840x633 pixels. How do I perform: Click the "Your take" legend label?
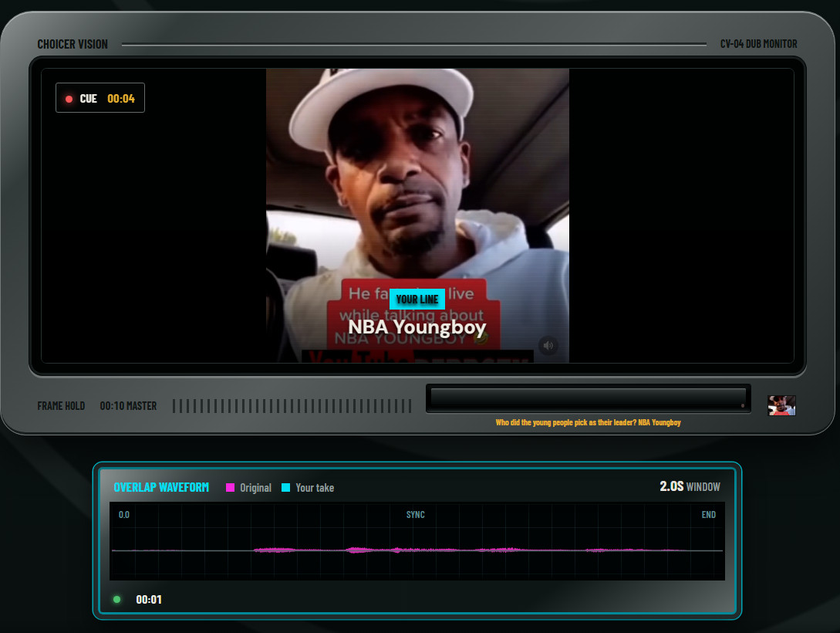[315, 488]
